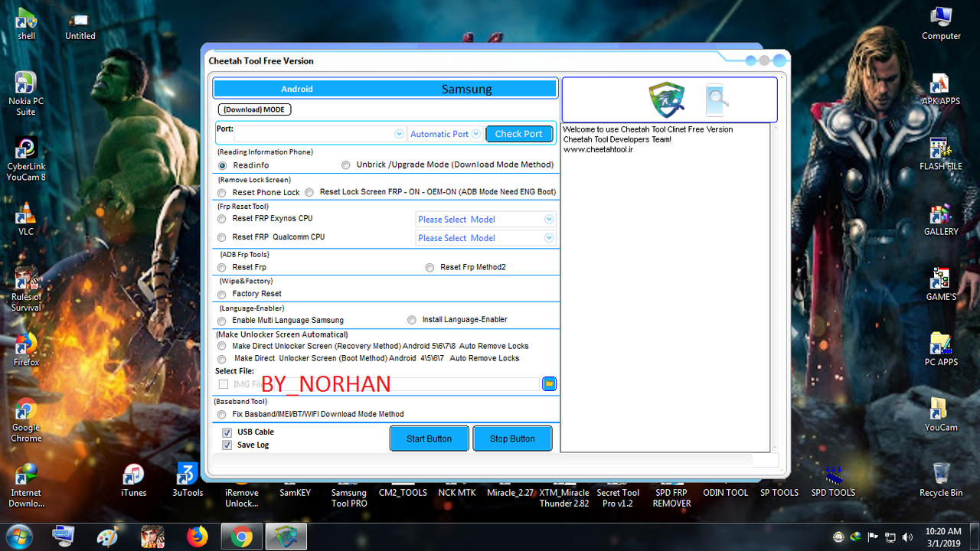This screenshot has width=980, height=551.
Task: Select the Readinfo radio option
Action: (x=222, y=165)
